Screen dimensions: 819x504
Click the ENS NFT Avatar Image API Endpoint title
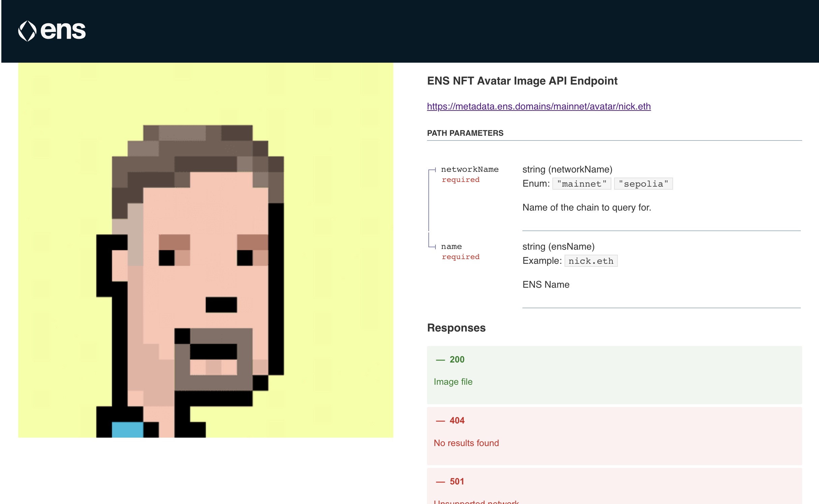point(522,81)
